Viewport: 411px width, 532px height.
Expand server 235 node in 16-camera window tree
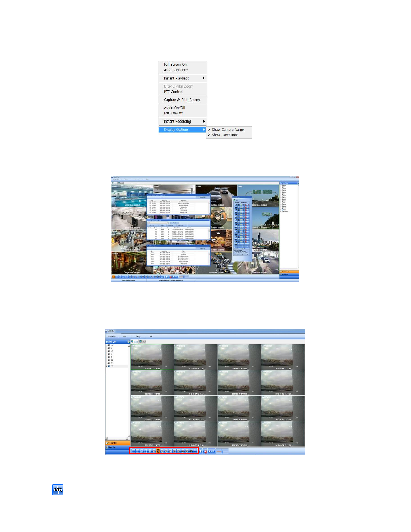107,366
